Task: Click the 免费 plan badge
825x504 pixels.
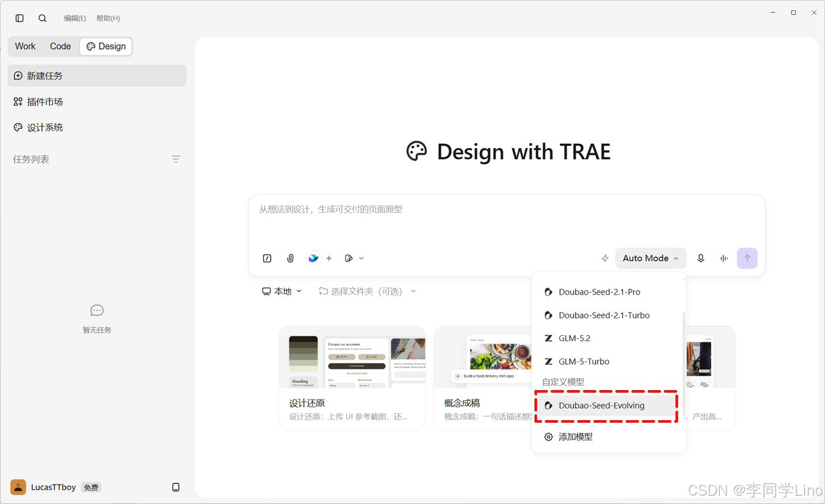Action: [92, 488]
